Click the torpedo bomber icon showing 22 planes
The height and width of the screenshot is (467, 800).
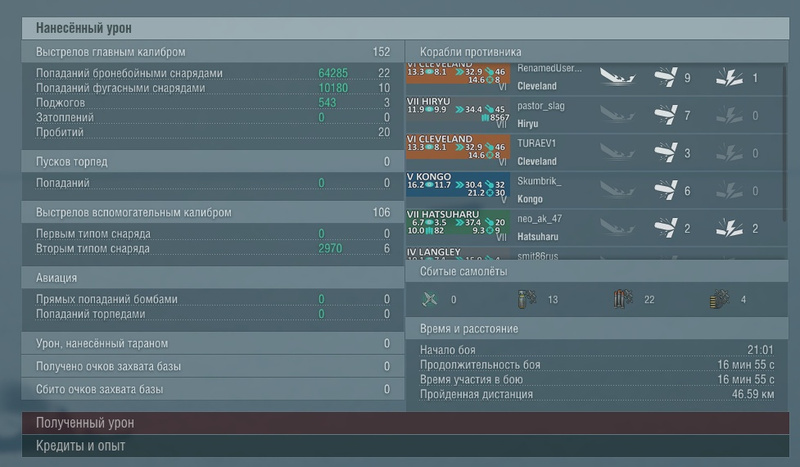[x=620, y=298]
